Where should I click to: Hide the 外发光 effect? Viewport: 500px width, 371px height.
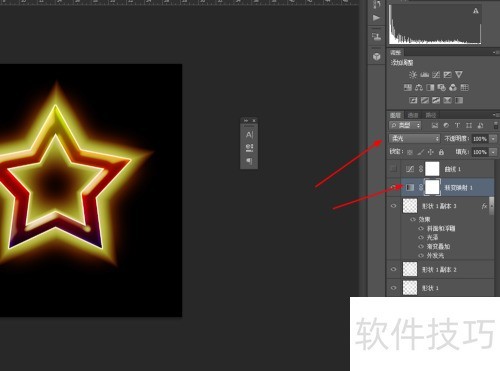coord(421,256)
